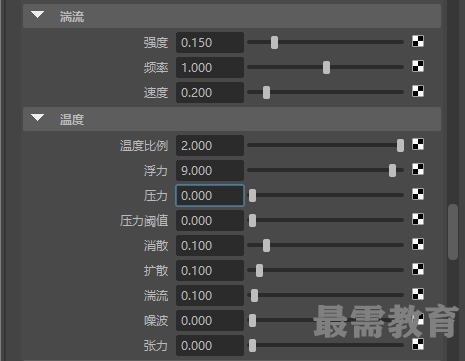
Task: Click the 强度 slider handle
Action: pyautogui.click(x=274, y=42)
